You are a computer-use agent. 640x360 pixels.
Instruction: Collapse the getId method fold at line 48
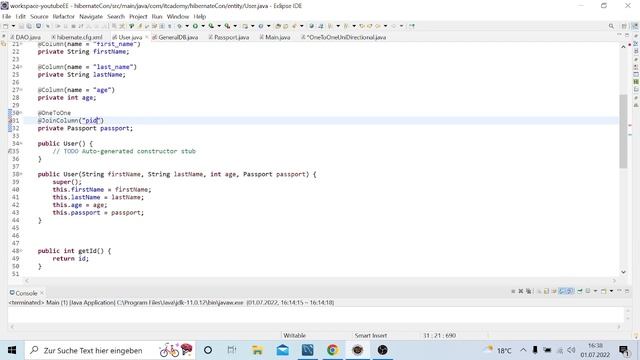click(x=21, y=251)
